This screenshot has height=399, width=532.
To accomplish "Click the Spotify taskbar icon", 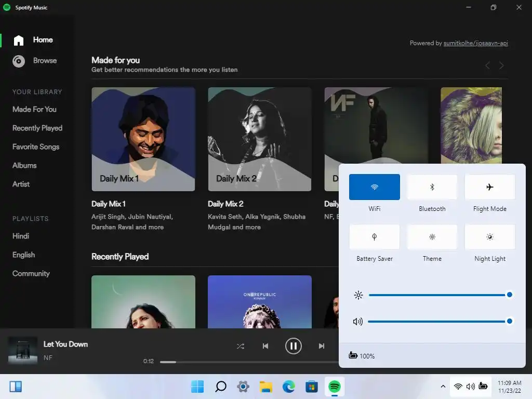I will (335, 387).
